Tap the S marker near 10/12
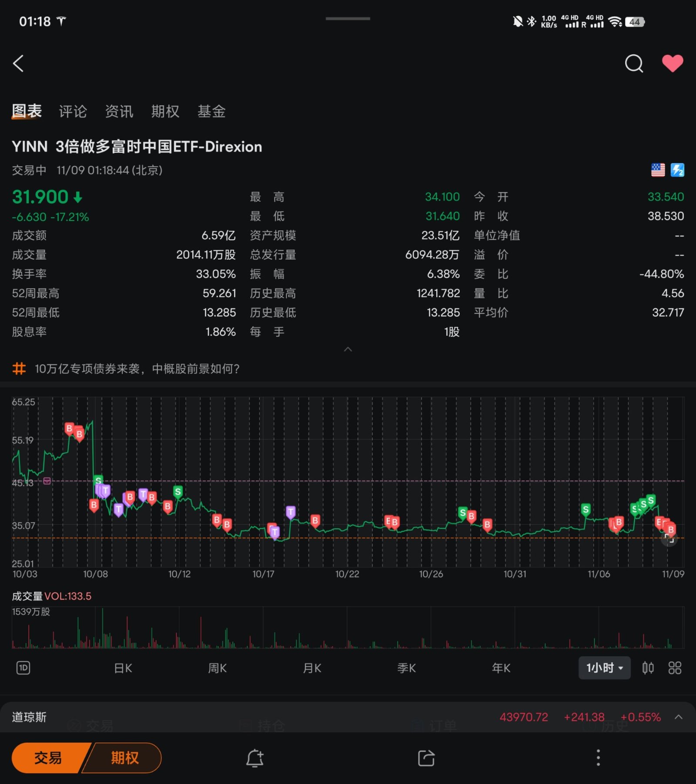696x784 pixels. point(177,492)
